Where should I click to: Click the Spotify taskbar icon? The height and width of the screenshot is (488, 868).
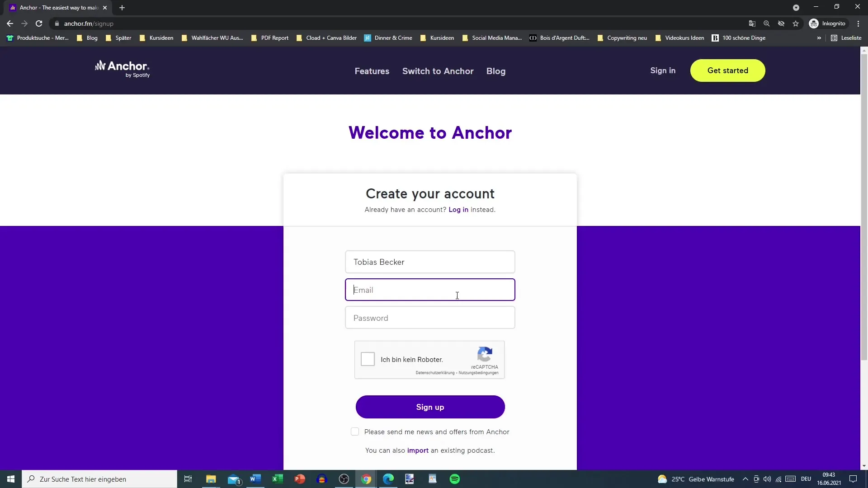click(455, 479)
